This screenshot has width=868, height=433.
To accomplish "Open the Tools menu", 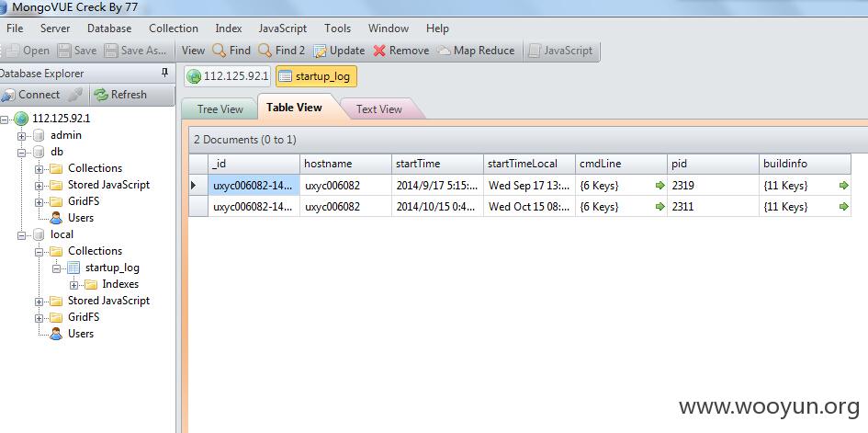I will point(337,28).
